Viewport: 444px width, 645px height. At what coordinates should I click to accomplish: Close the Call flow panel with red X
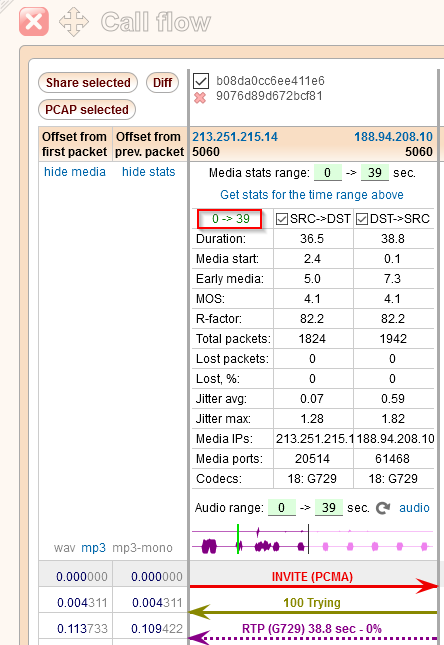coord(34,22)
